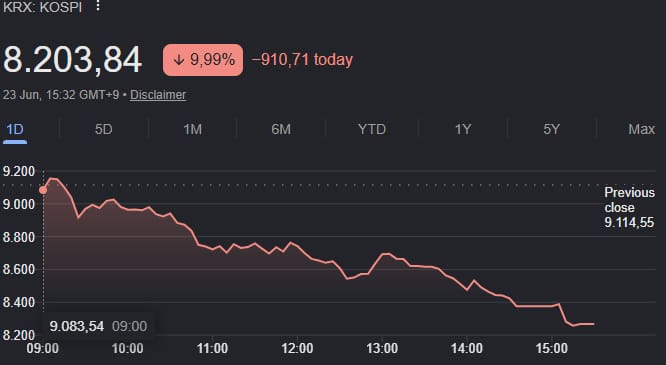This screenshot has width=666, height=365.
Task: Open the three-dot menu beside KOSPI
Action: coord(98,6)
